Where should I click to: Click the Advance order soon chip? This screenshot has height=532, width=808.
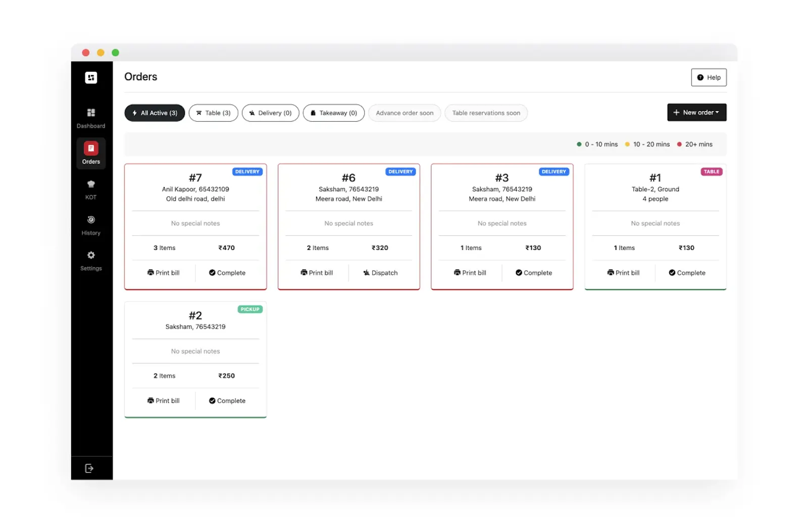click(x=405, y=113)
